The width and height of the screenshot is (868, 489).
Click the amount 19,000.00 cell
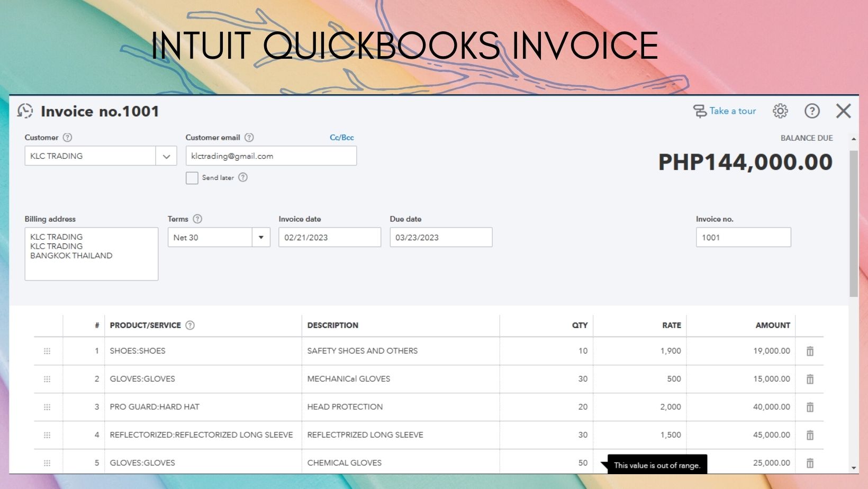[x=741, y=351]
